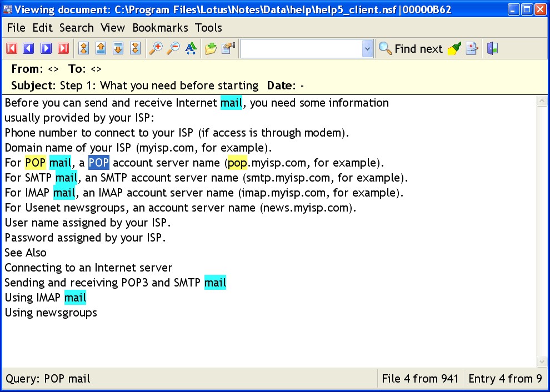This screenshot has height=392, width=550.
Task: Click the properties icon beside the folder
Action: pos(228,49)
